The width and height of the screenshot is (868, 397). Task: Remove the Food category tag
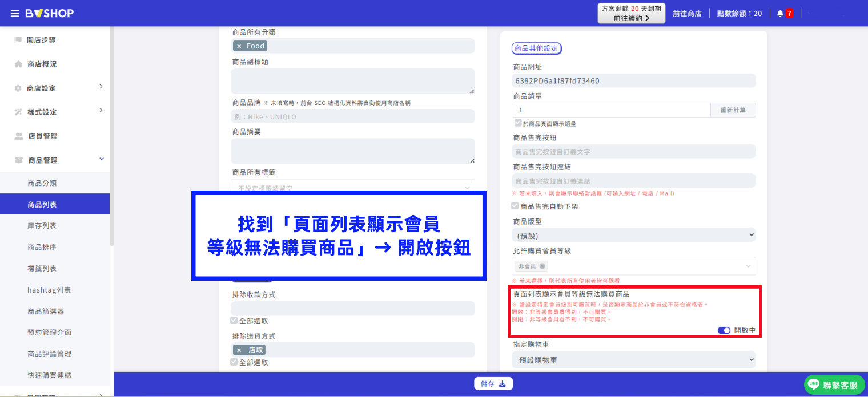click(x=239, y=46)
